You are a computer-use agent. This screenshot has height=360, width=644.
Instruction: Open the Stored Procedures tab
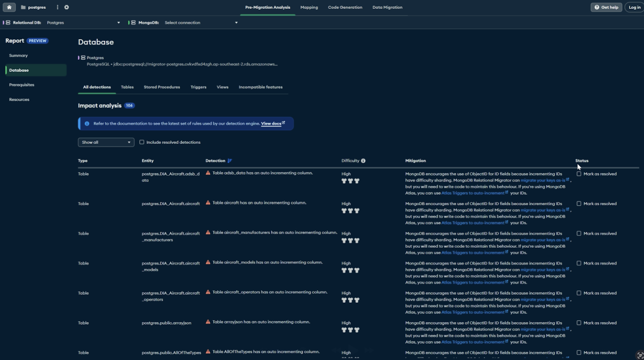(161, 87)
